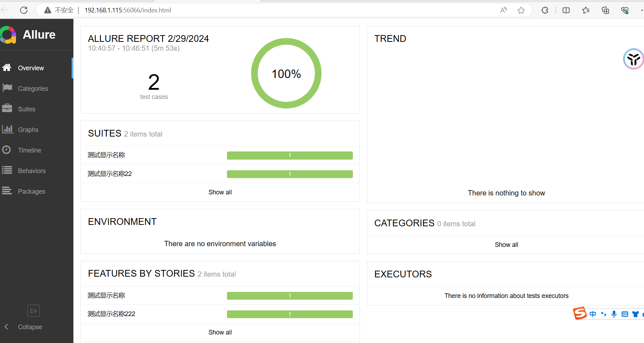
Task: Click Show all under Features by Stories
Action: [x=220, y=332]
